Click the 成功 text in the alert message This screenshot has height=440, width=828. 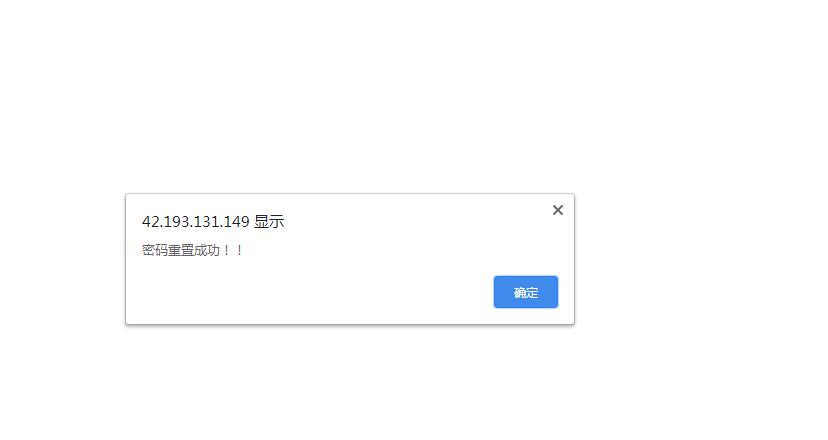pyautogui.click(x=206, y=250)
